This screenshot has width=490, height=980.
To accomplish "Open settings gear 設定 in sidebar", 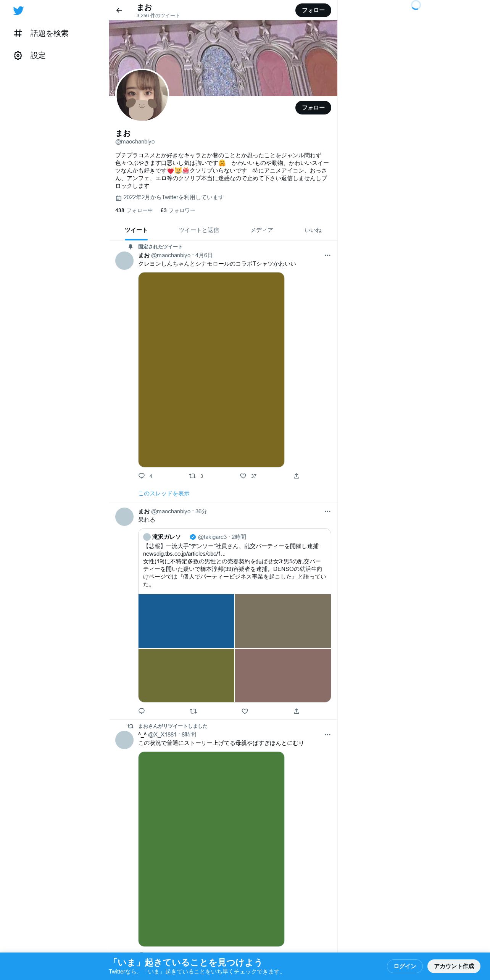I will [30, 56].
